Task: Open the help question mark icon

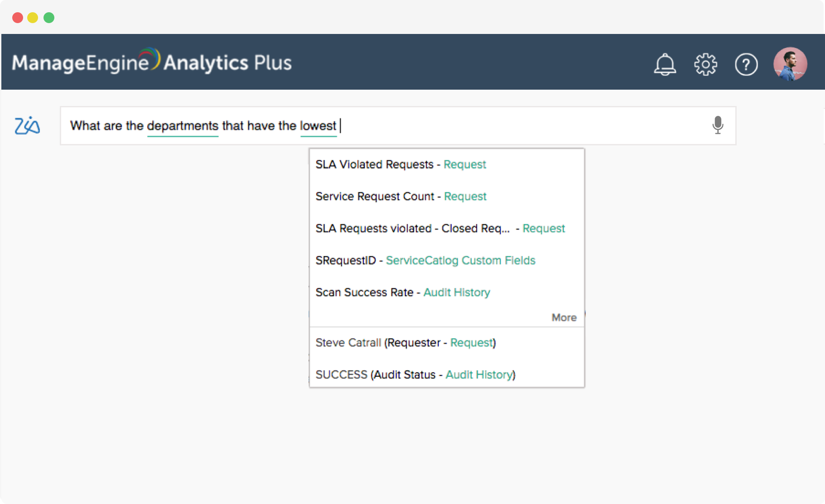Action: pyautogui.click(x=746, y=64)
